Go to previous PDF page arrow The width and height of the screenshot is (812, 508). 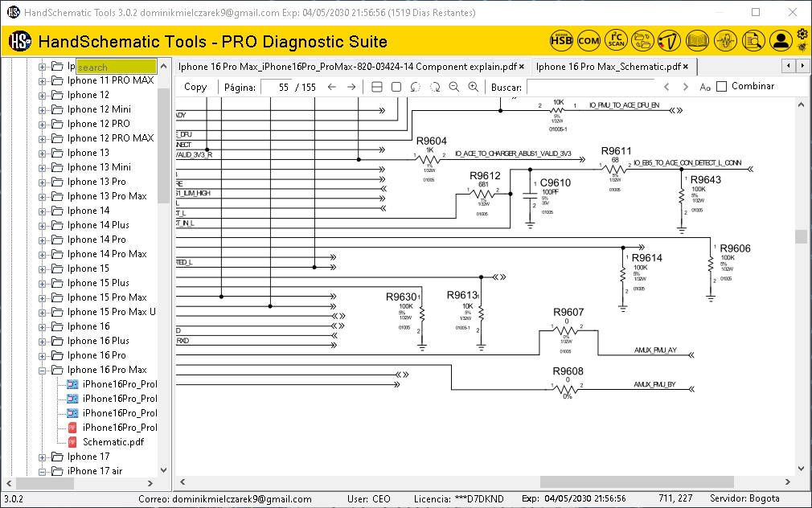[332, 87]
